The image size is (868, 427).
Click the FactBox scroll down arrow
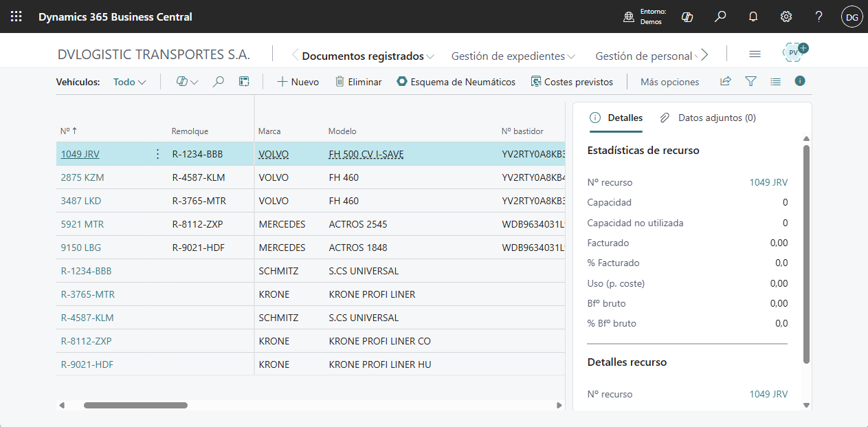tap(807, 406)
